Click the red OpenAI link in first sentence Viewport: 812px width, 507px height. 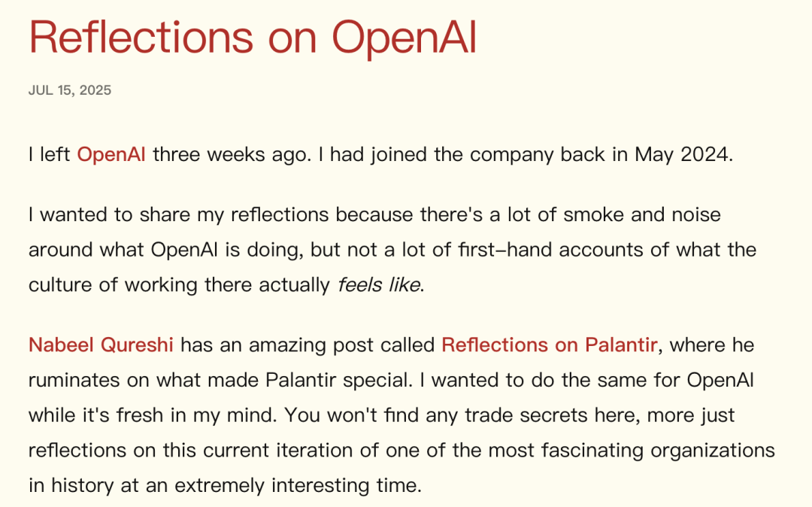pos(111,154)
